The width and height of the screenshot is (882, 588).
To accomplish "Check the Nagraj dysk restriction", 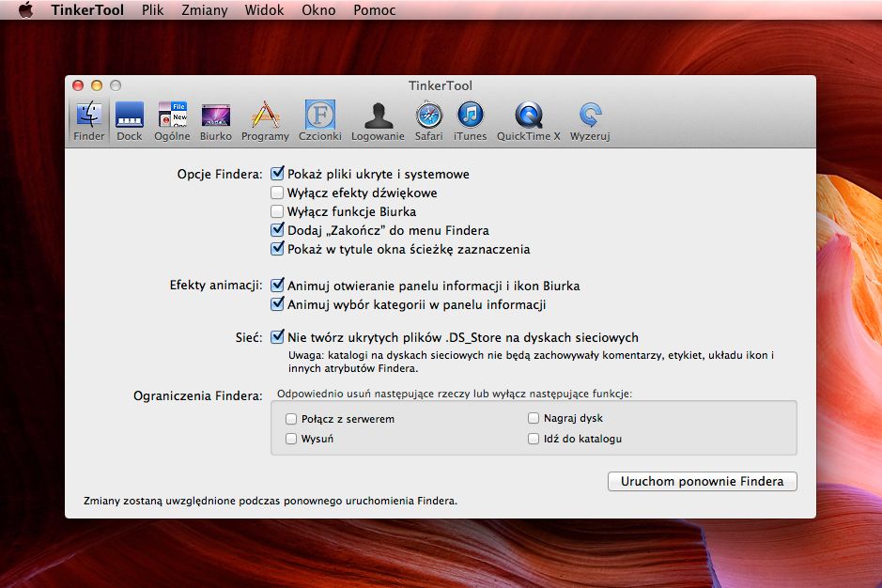I will pyautogui.click(x=534, y=418).
